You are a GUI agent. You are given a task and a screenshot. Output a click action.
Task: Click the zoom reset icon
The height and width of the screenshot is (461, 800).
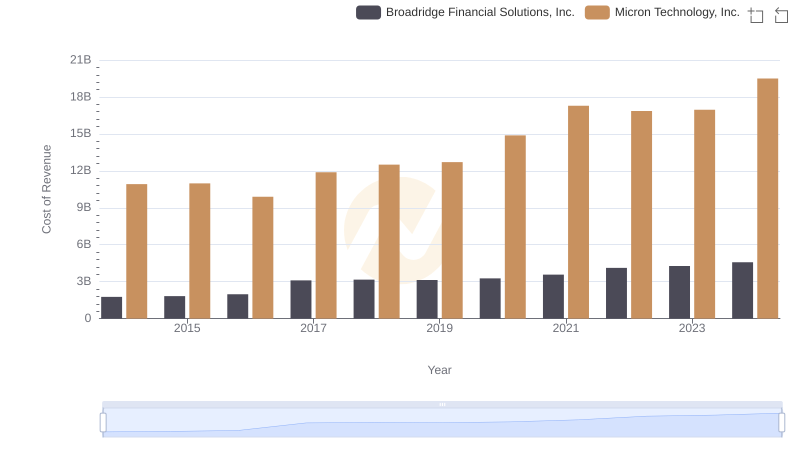pyautogui.click(x=781, y=15)
